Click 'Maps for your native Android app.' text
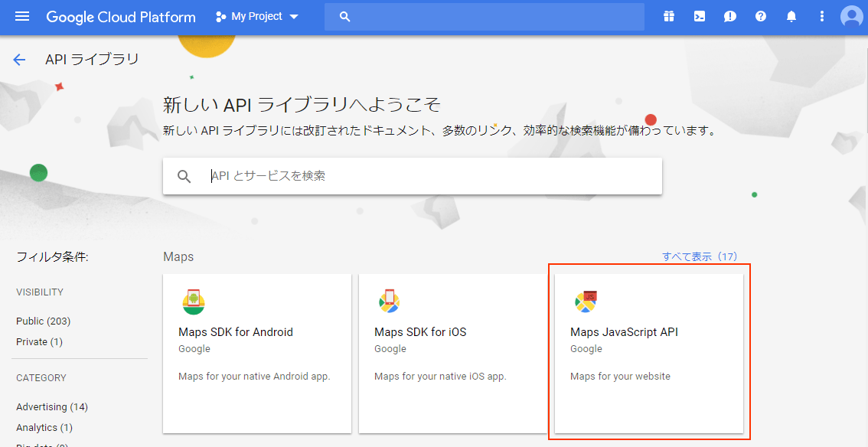Viewport: 868px width, 447px height. (x=254, y=376)
